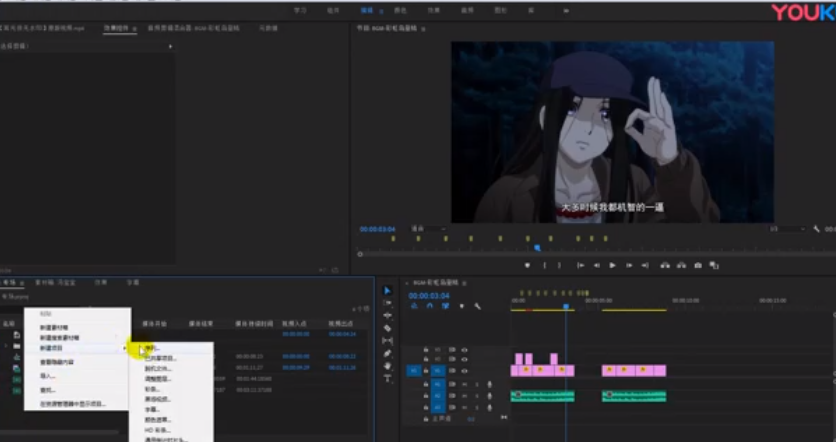Enable voice-over record on A2 track
This screenshot has width=836, height=442.
tap(490, 396)
